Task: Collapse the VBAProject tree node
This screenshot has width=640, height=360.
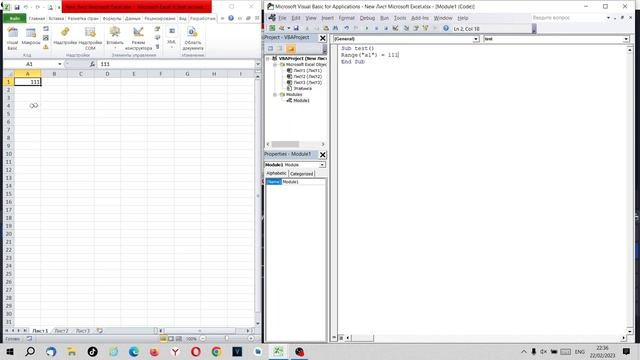Action: pyautogui.click(x=268, y=59)
